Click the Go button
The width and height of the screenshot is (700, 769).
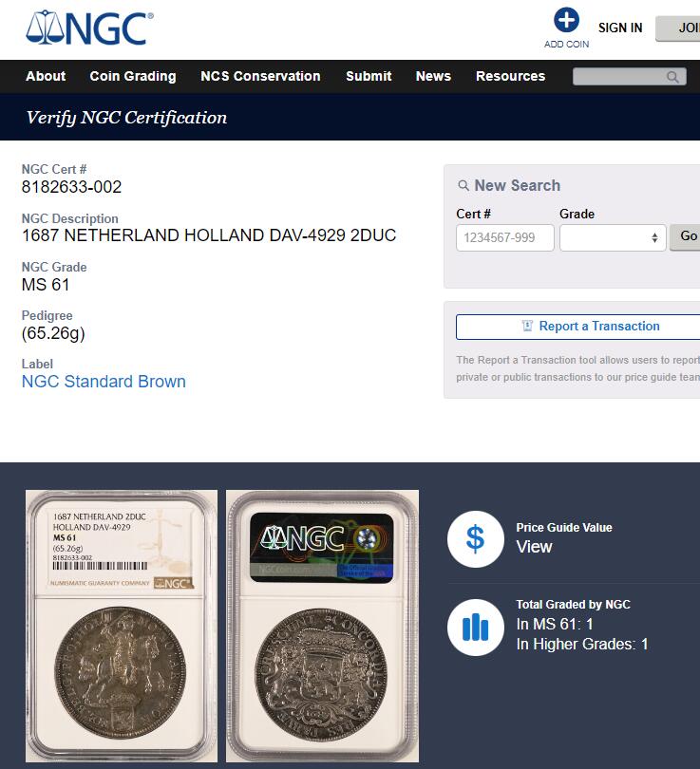pyautogui.click(x=686, y=236)
